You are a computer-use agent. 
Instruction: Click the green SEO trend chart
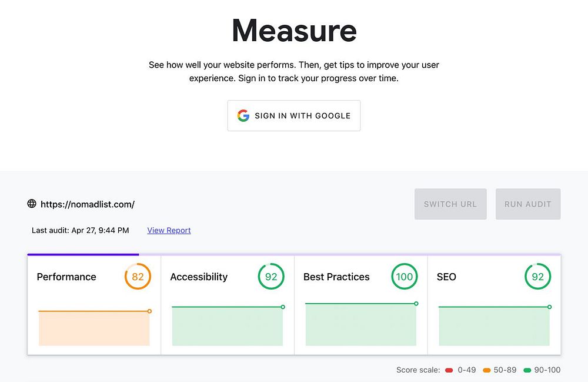point(494,325)
